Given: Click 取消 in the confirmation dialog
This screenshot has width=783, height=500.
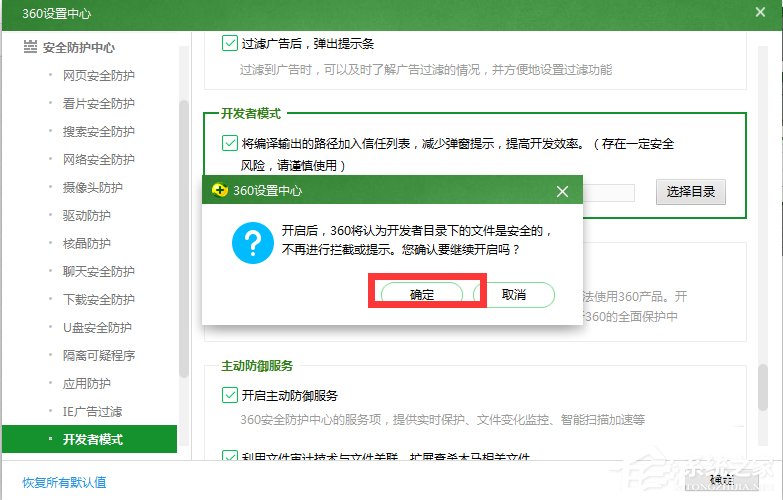Looking at the screenshot, I should pyautogui.click(x=514, y=294).
